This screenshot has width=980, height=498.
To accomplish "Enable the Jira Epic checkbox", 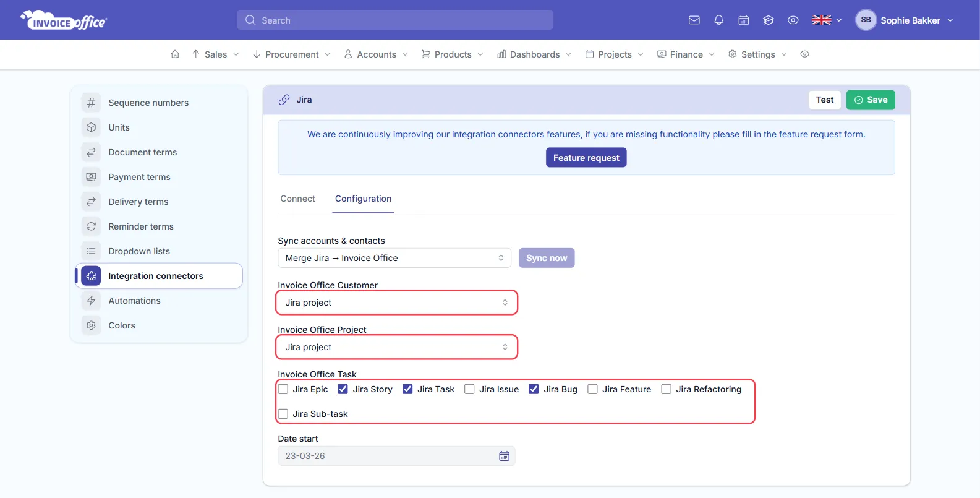I will click(x=283, y=389).
